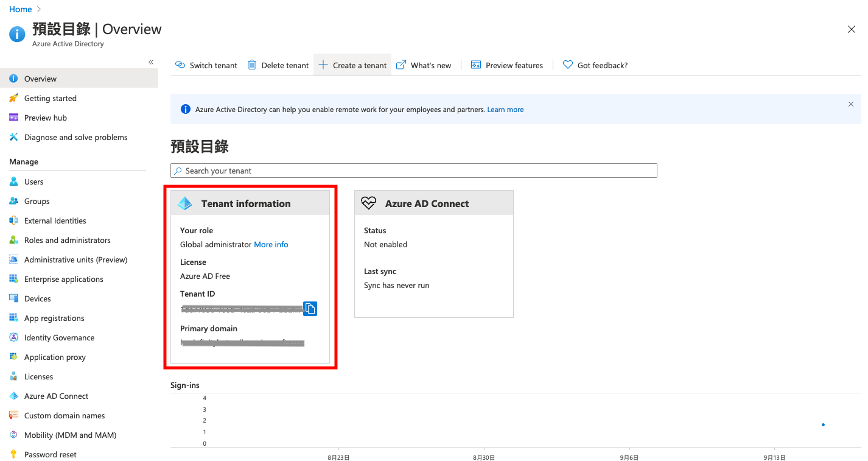Copy Tenant ID with copy icon
This screenshot has height=461, width=868.
pyautogui.click(x=310, y=309)
